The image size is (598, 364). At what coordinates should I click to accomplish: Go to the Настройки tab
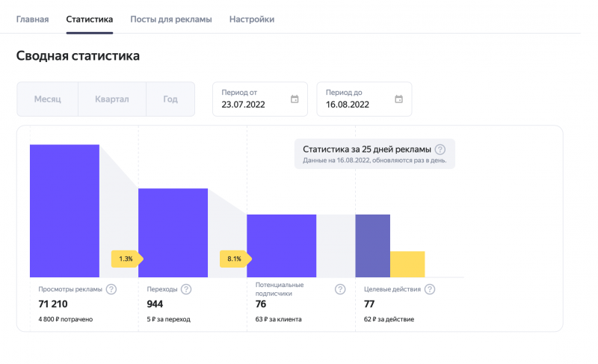click(251, 19)
